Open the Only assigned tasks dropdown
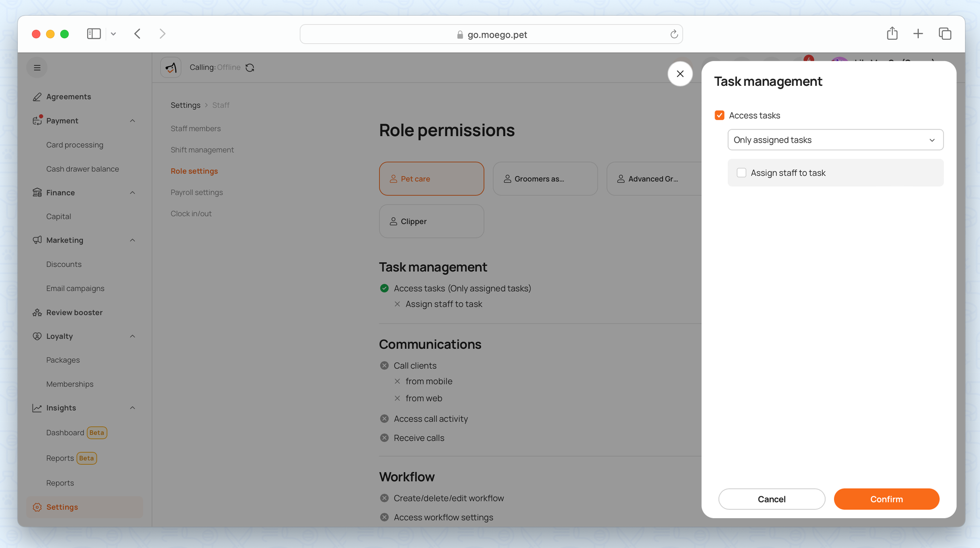980x548 pixels. tap(835, 140)
